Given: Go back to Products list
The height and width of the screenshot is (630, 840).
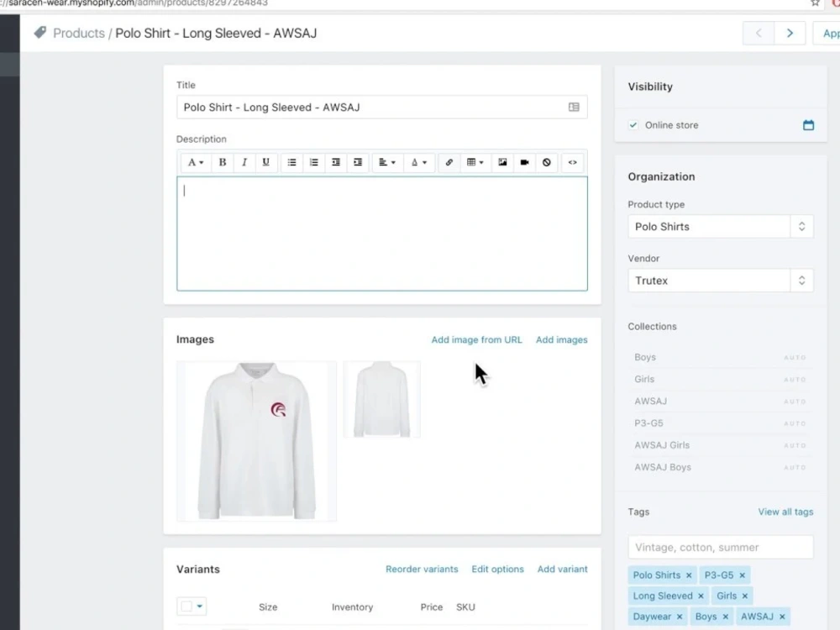Looking at the screenshot, I should [79, 34].
